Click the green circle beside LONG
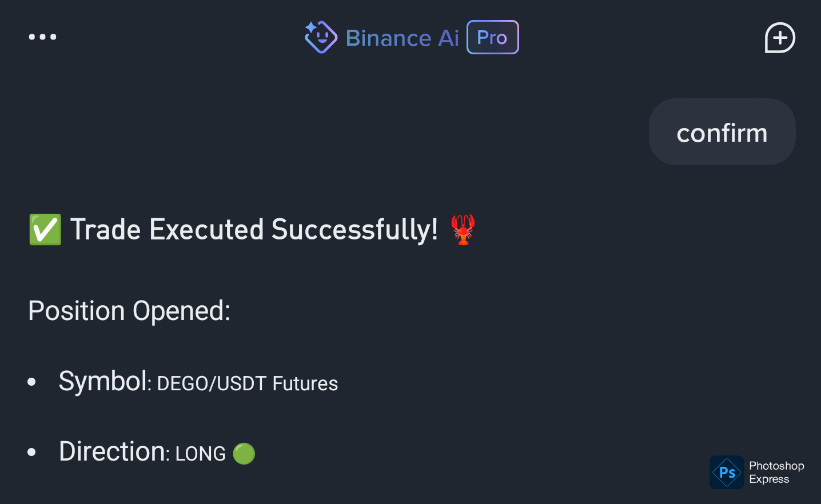This screenshot has width=821, height=504. [244, 454]
